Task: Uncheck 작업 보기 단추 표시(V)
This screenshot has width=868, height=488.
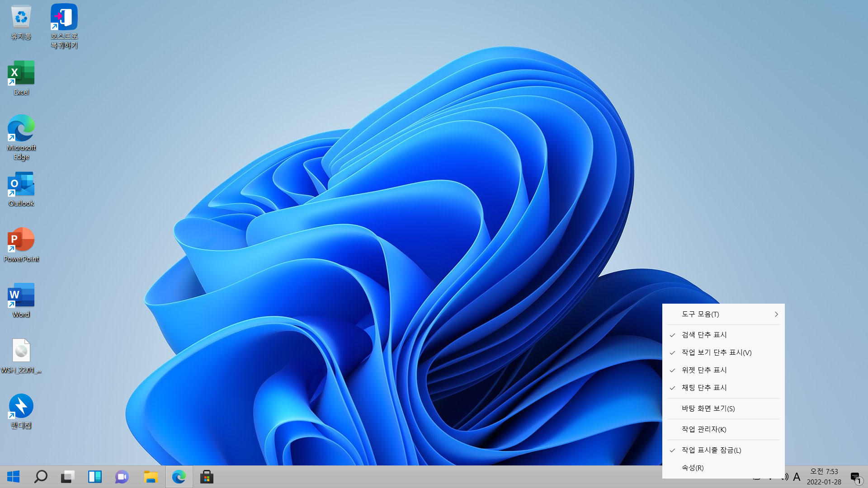Action: point(723,352)
